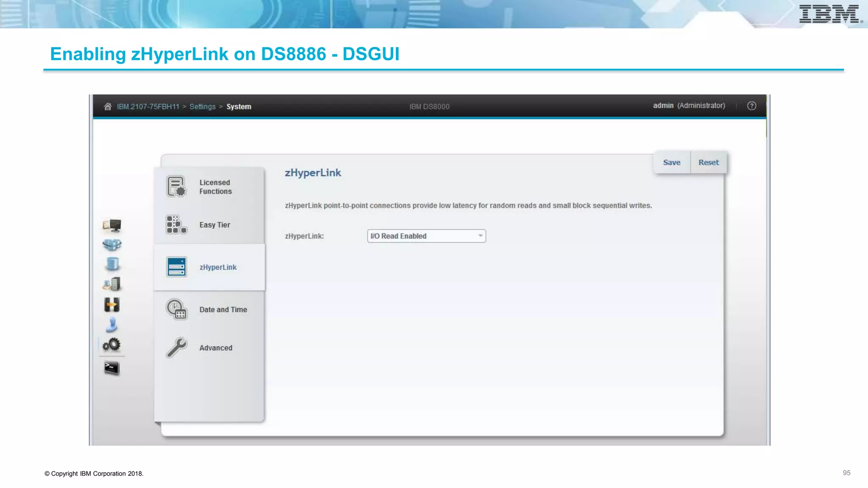Click the Copyright IBM Corporation 2018 text
868x488 pixels.
tap(94, 474)
